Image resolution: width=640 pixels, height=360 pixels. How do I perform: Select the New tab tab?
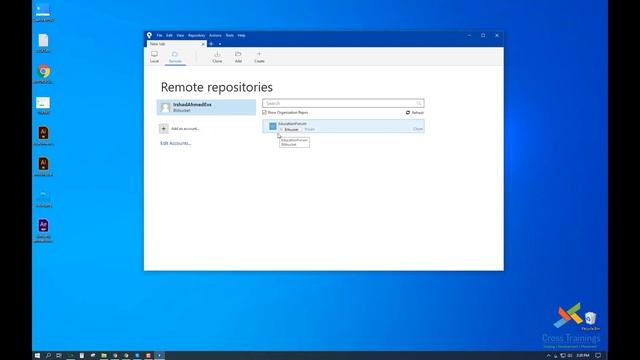coord(176,44)
